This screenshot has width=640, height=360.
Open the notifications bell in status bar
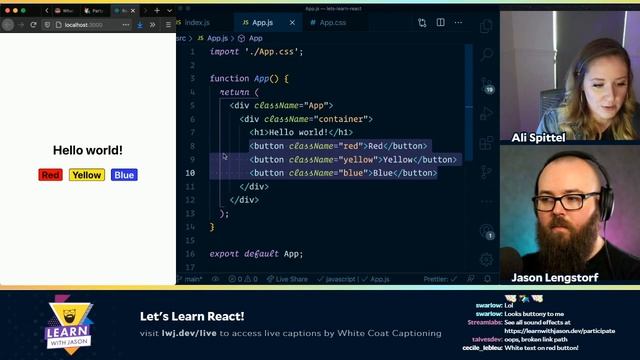click(488, 279)
